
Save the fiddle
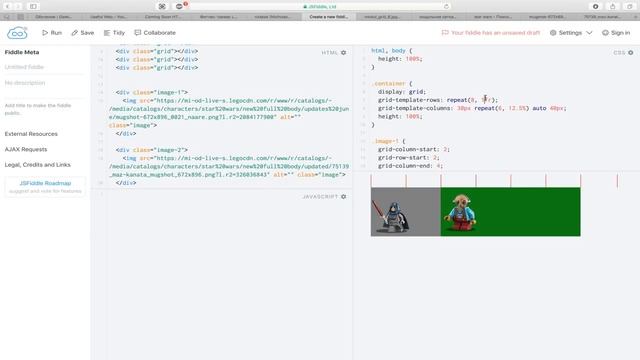pyautogui.click(x=82, y=33)
